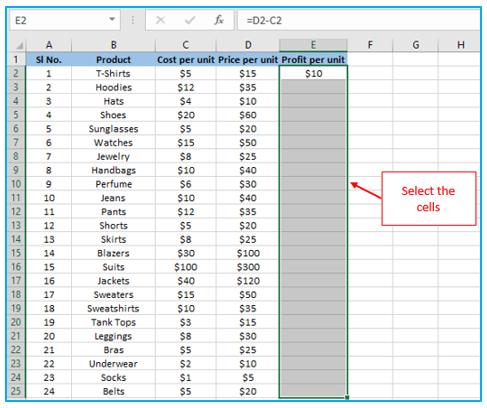The height and width of the screenshot is (408, 487).
Task: Select column H header
Action: click(x=460, y=45)
